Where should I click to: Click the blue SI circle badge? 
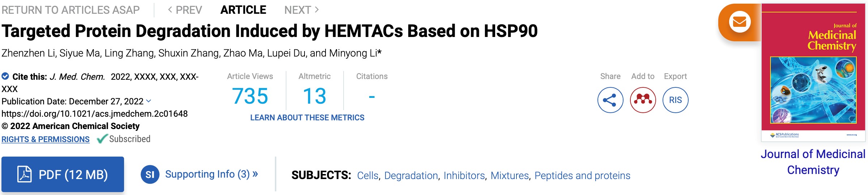(x=150, y=174)
